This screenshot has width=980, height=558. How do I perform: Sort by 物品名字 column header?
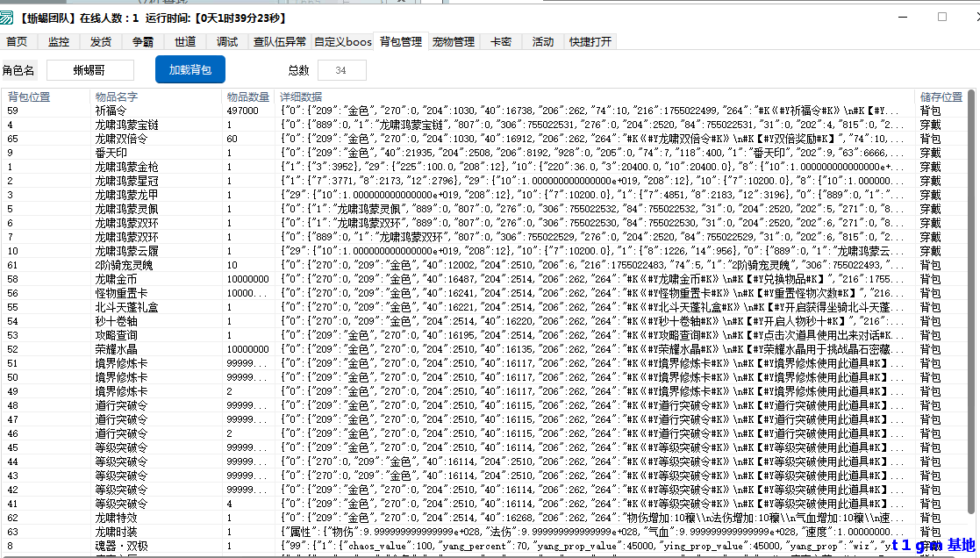117,97
